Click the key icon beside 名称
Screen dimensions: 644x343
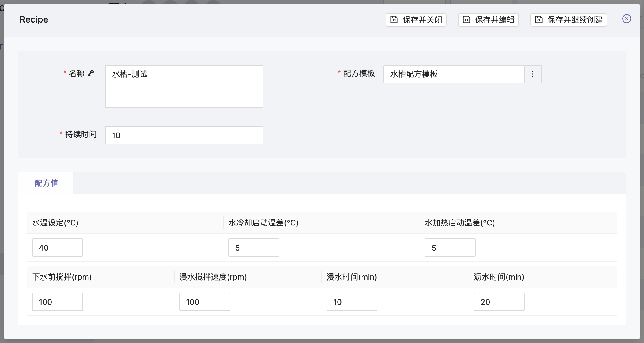tap(91, 73)
